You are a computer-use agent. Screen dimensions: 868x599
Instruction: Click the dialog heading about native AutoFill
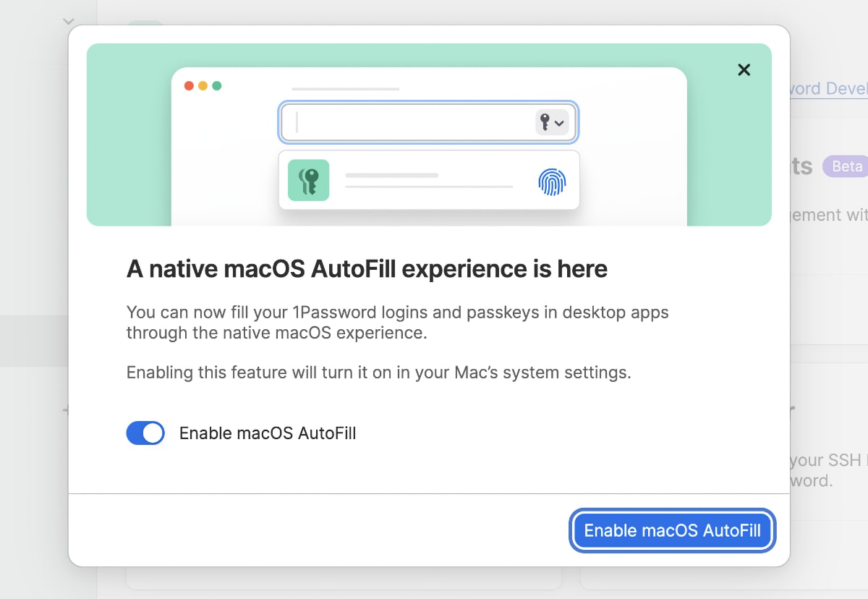[367, 269]
